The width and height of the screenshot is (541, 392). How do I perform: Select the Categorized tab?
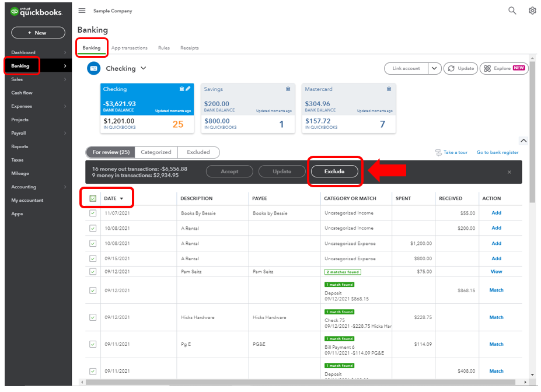(x=156, y=152)
